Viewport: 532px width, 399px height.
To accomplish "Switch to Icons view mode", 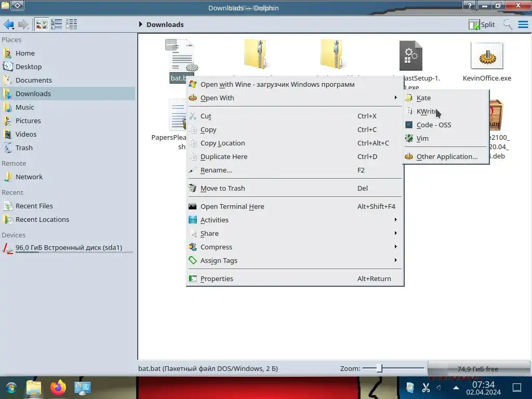I will click(42, 24).
